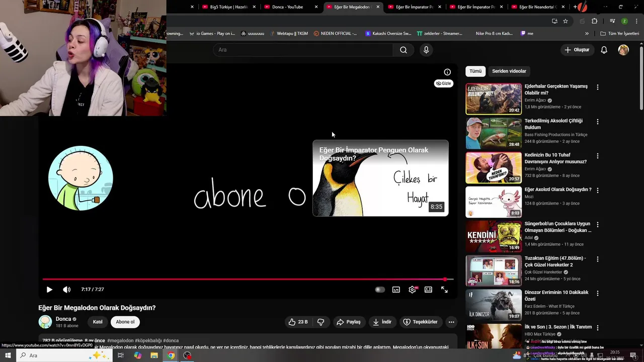Open the Donca channel name link
Screen dimensions: 644x362
pyautogui.click(x=63, y=319)
